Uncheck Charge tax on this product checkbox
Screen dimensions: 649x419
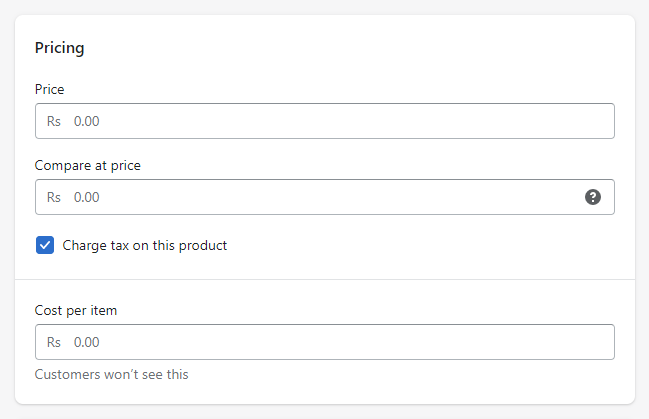coord(45,245)
